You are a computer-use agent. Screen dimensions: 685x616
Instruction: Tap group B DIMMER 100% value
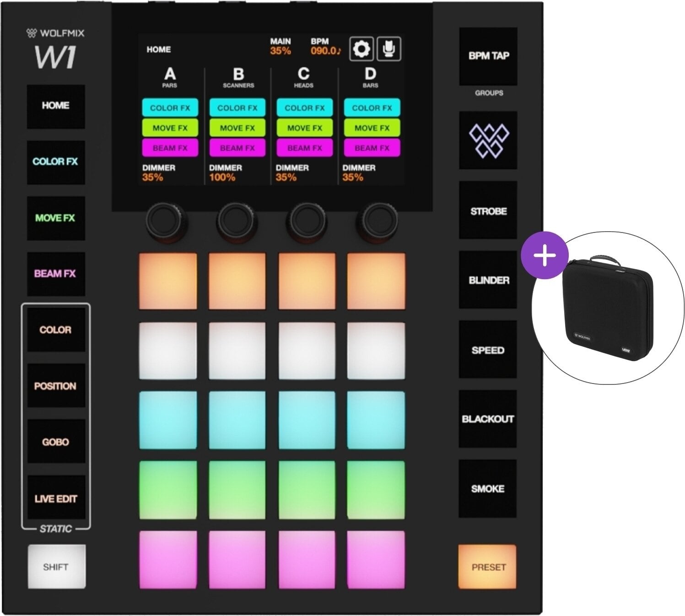(x=222, y=178)
